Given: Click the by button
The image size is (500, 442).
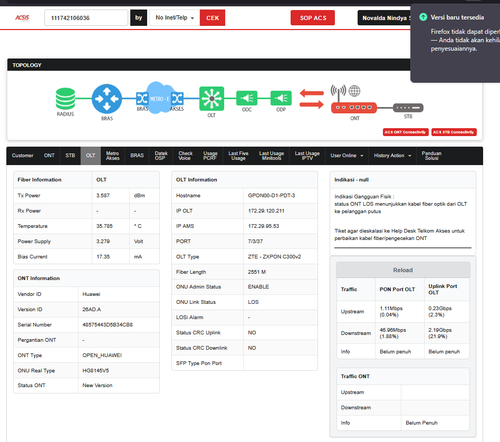Looking at the screenshot, I should [138, 18].
